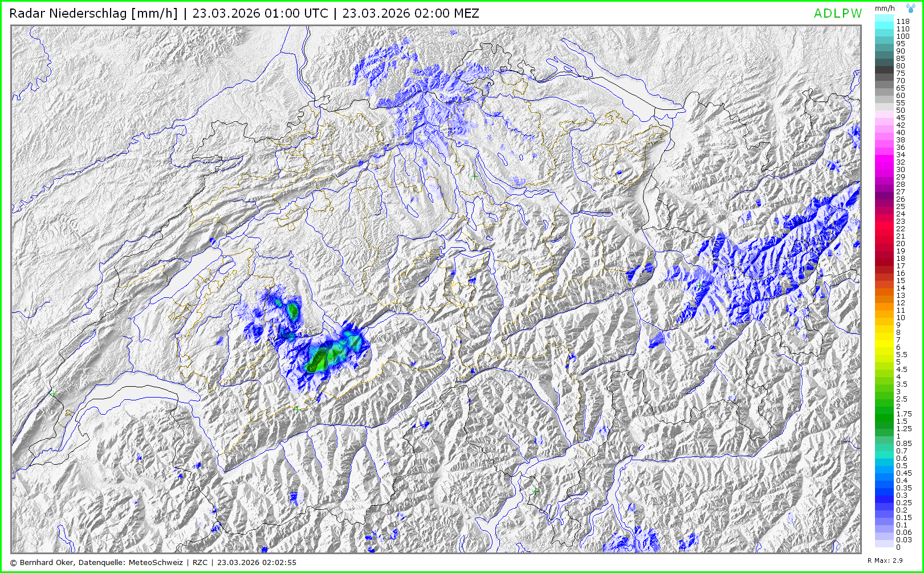Screen dimensions: 924x573
Task: Click the green cross marker in northern Switzerland
Action: click(x=474, y=177)
